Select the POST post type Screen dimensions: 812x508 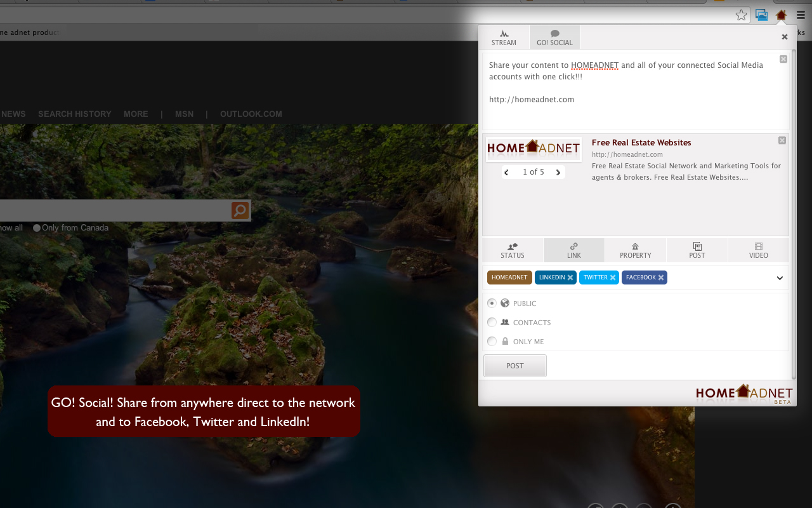[x=697, y=250]
